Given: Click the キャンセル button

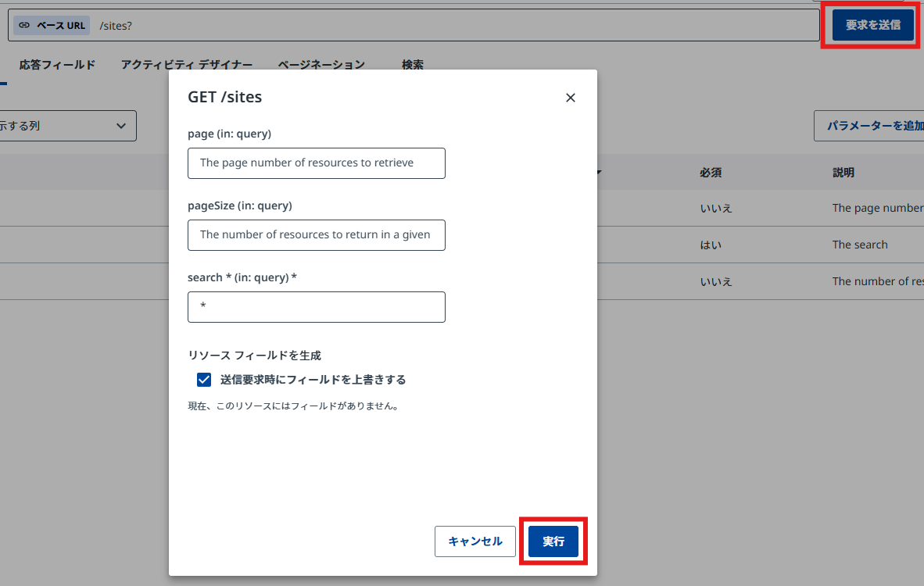Looking at the screenshot, I should [475, 541].
